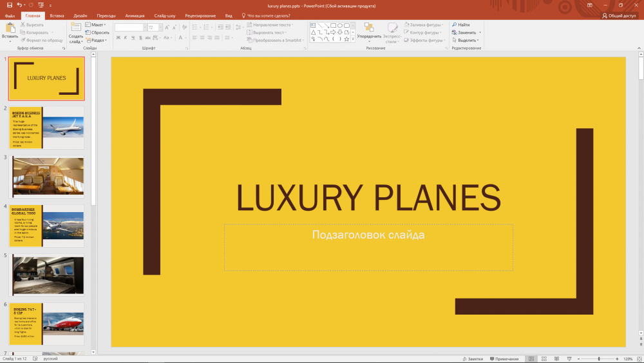Center align text
Screen dimensions: 644x363
click(x=202, y=38)
